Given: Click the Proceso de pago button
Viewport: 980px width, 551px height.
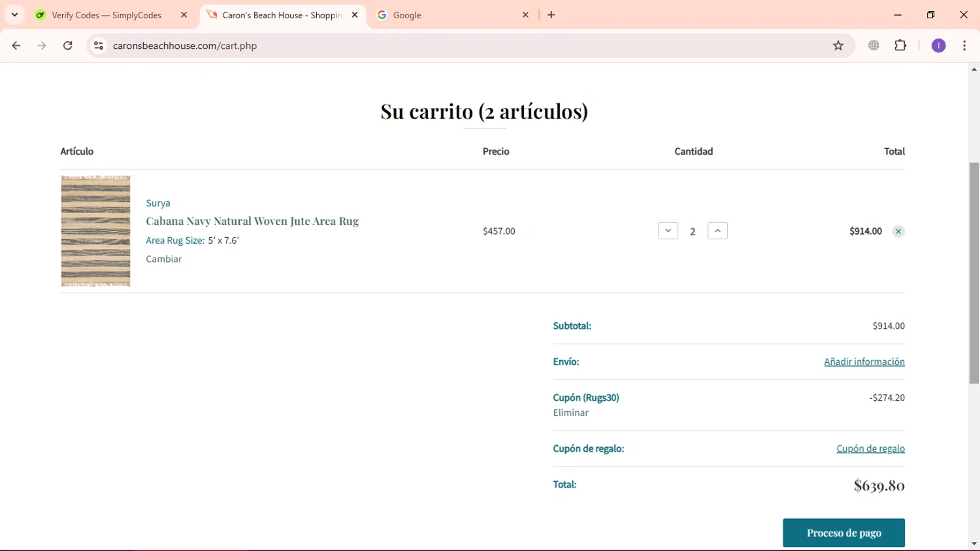Looking at the screenshot, I should click(x=843, y=533).
